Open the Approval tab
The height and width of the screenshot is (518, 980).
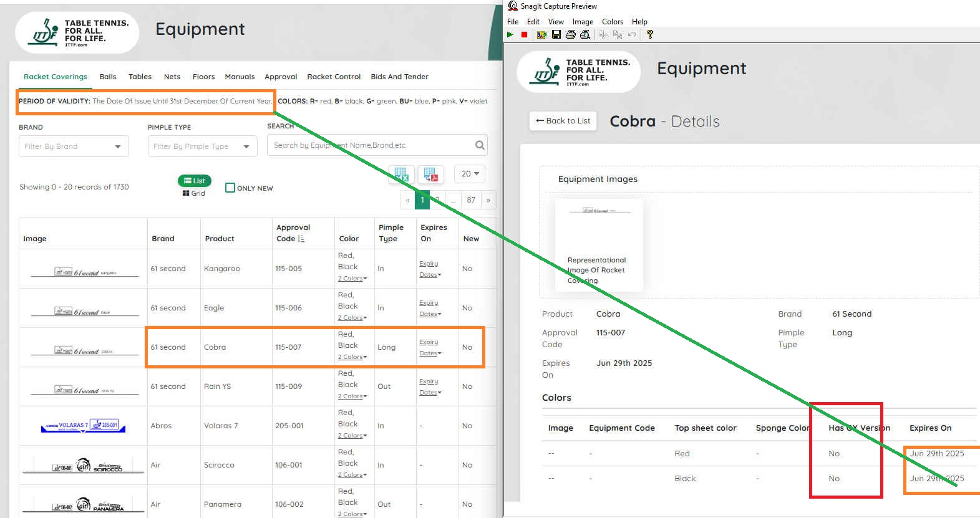coord(281,77)
